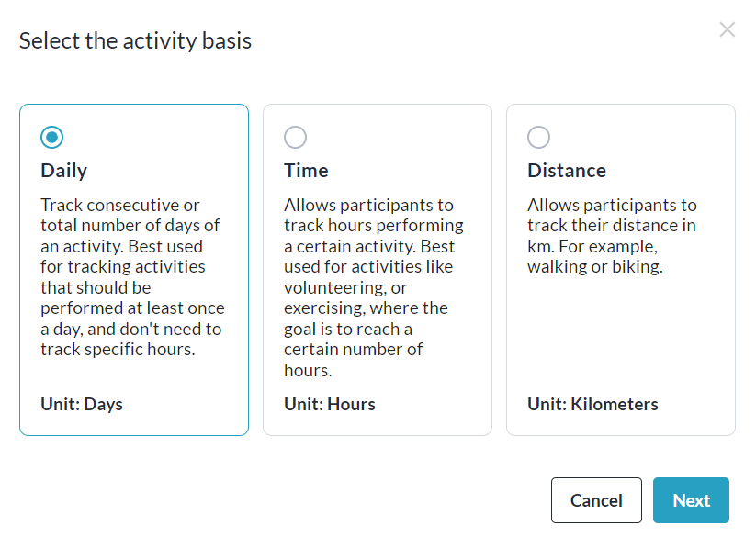Click the 'Unit: Kilometers' label
The width and height of the screenshot is (756, 537).
click(x=592, y=404)
